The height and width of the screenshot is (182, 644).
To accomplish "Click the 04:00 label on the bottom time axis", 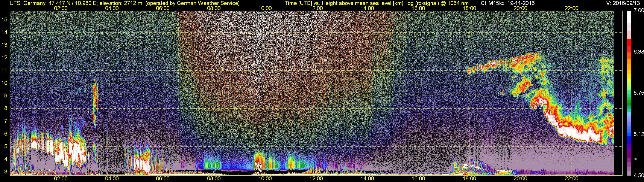I will pyautogui.click(x=112, y=179).
